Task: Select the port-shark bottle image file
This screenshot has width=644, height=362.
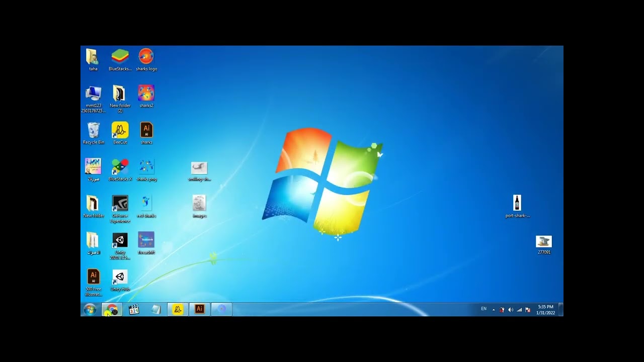Action: point(517,206)
